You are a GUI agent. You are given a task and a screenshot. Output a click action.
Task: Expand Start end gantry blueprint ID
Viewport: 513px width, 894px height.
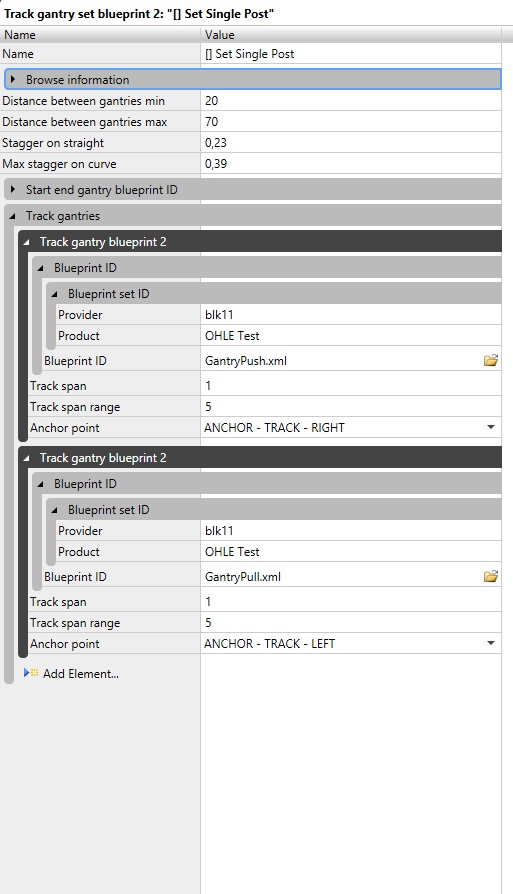point(13,189)
